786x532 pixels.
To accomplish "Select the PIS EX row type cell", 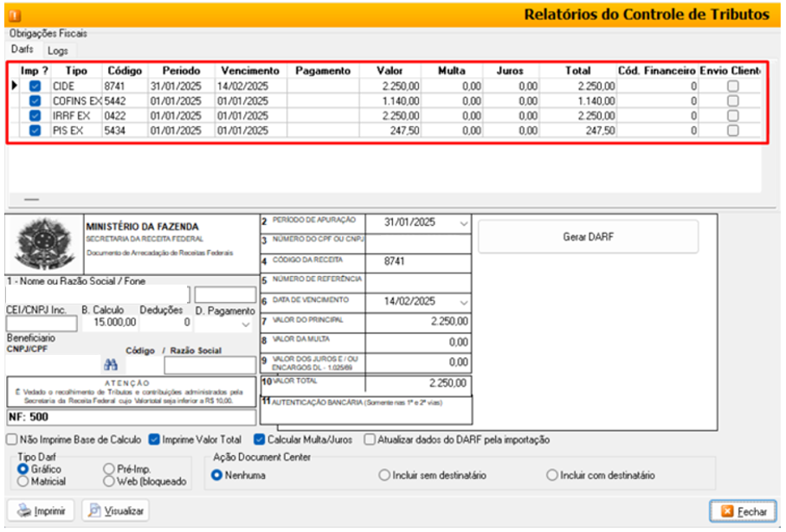I will point(76,131).
